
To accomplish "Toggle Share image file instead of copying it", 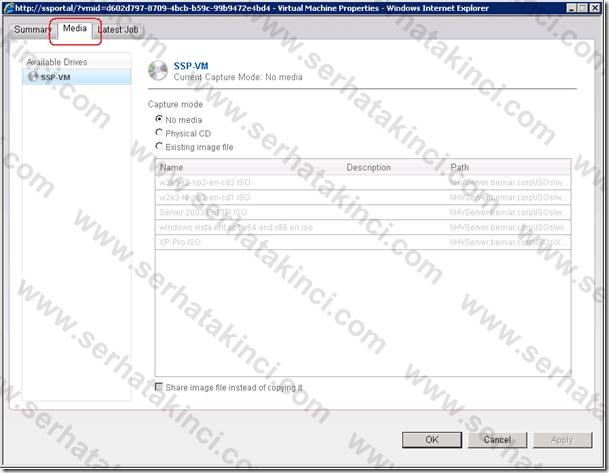I will pyautogui.click(x=158, y=387).
